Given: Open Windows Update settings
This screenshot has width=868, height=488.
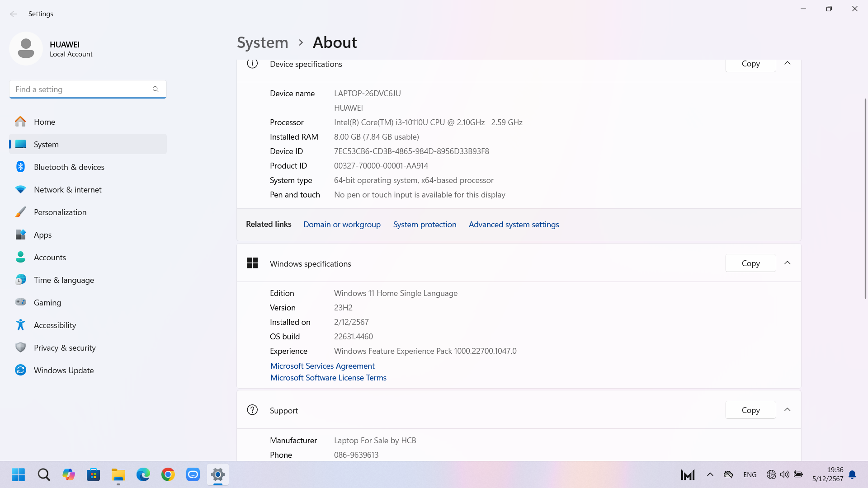Looking at the screenshot, I should 88,370.
